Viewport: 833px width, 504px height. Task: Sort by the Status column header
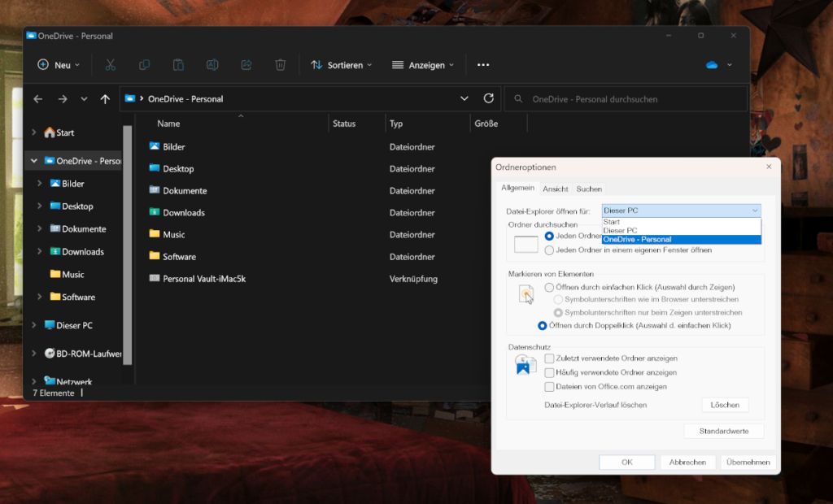(344, 124)
